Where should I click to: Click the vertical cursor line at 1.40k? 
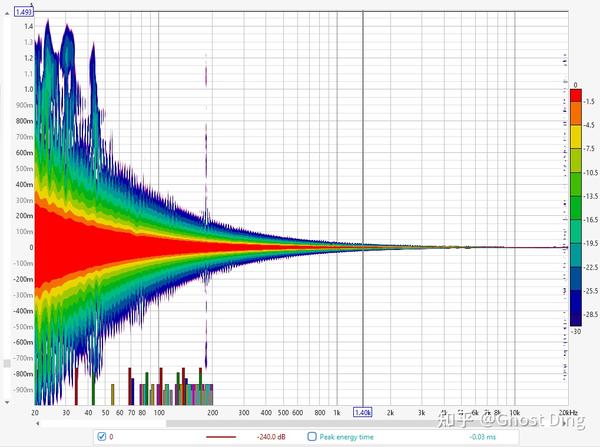363,209
